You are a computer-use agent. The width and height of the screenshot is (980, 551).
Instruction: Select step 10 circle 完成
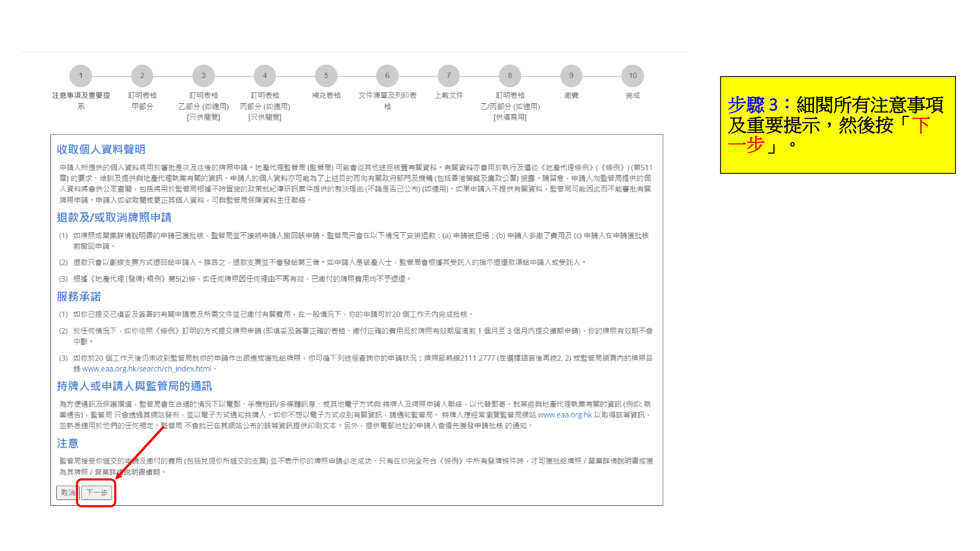tap(632, 76)
